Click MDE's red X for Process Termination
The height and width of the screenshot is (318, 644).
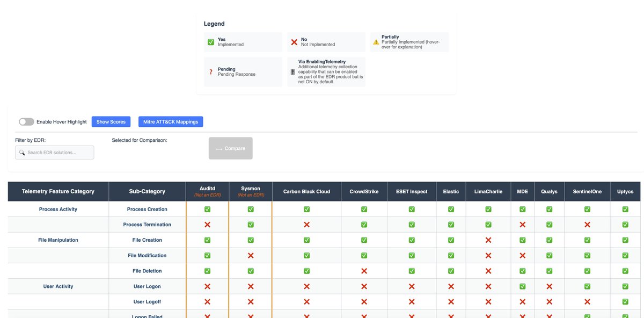click(x=522, y=225)
